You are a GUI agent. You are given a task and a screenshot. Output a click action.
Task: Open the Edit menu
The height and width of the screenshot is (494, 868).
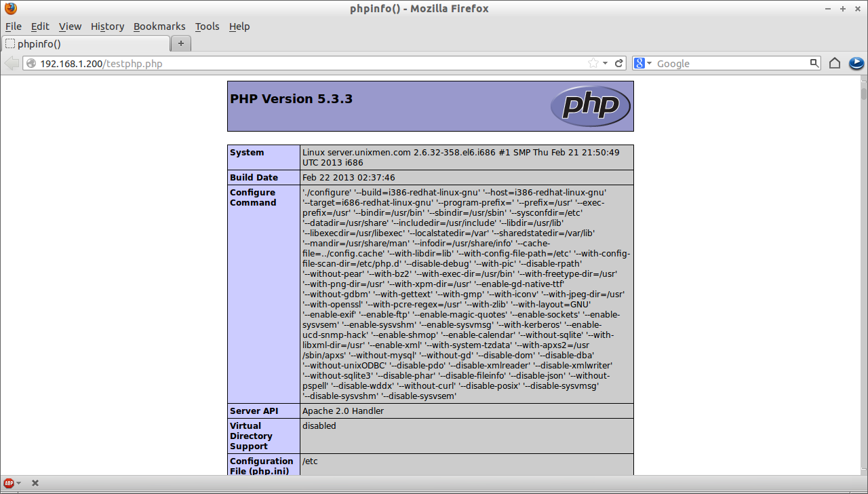coord(40,26)
